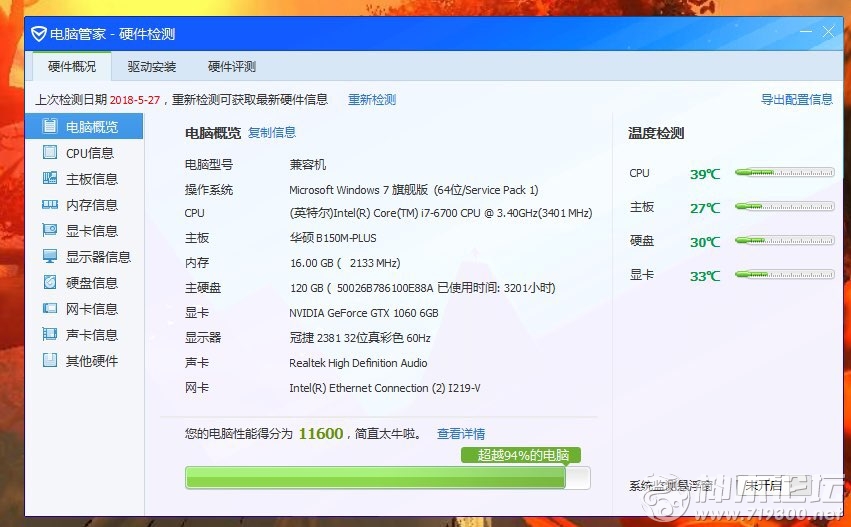Open CPU信息 label in sidebar
This screenshot has height=527, width=851.
90,153
